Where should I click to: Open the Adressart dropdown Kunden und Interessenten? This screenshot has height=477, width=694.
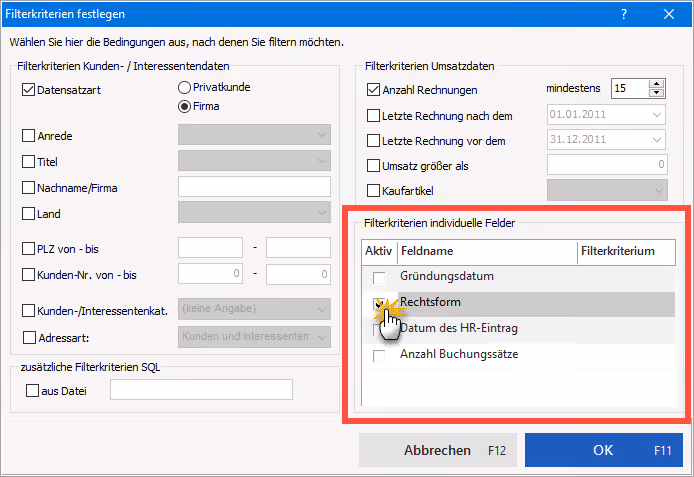[x=254, y=337]
